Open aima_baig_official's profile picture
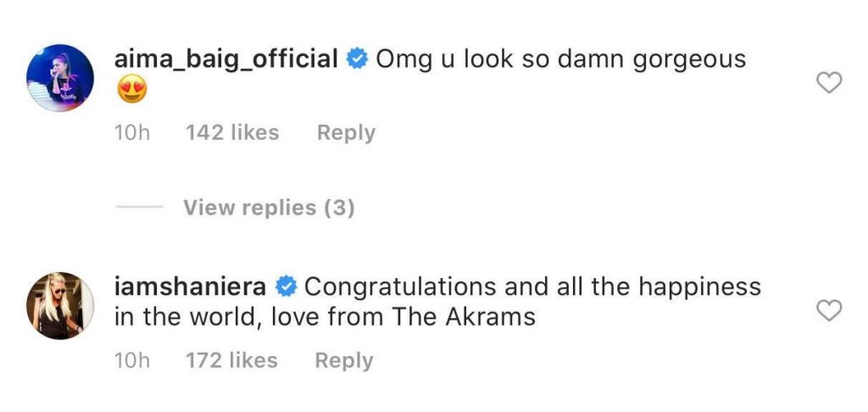This screenshot has width=868, height=412. 60,79
